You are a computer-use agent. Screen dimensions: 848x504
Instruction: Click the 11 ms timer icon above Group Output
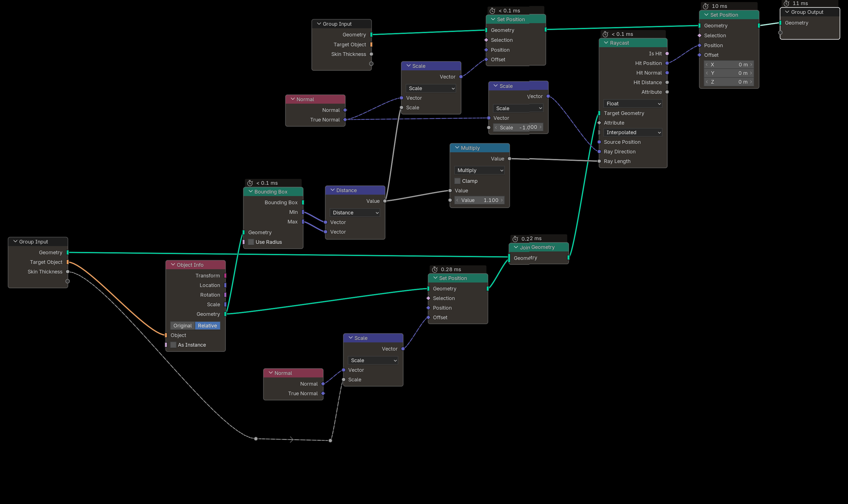pyautogui.click(x=786, y=3)
